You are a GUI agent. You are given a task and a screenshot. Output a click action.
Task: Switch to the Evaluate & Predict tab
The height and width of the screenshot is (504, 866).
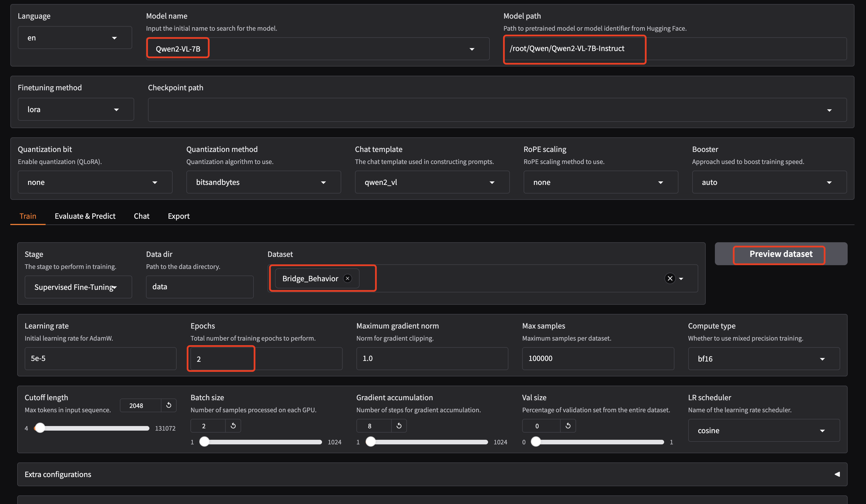85,216
